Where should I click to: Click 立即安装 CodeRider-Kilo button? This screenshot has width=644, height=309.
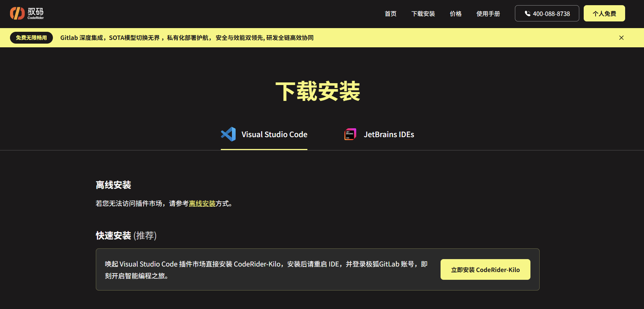click(485, 269)
